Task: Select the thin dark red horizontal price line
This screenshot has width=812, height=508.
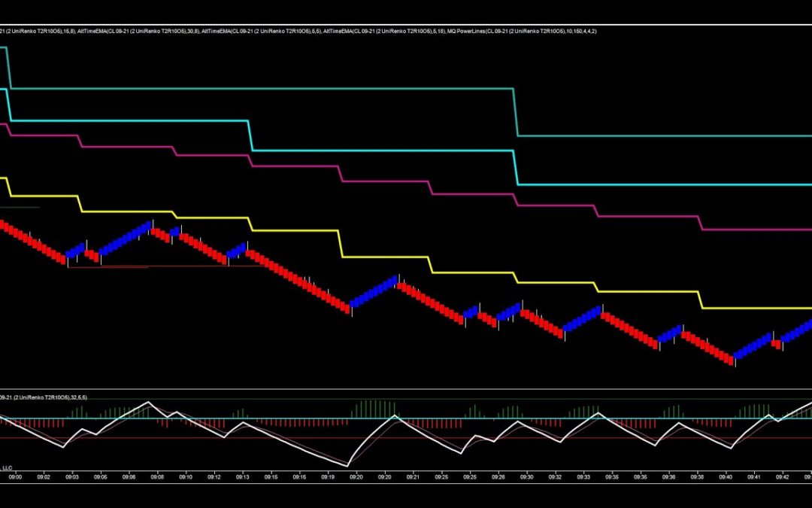Action: [113, 266]
